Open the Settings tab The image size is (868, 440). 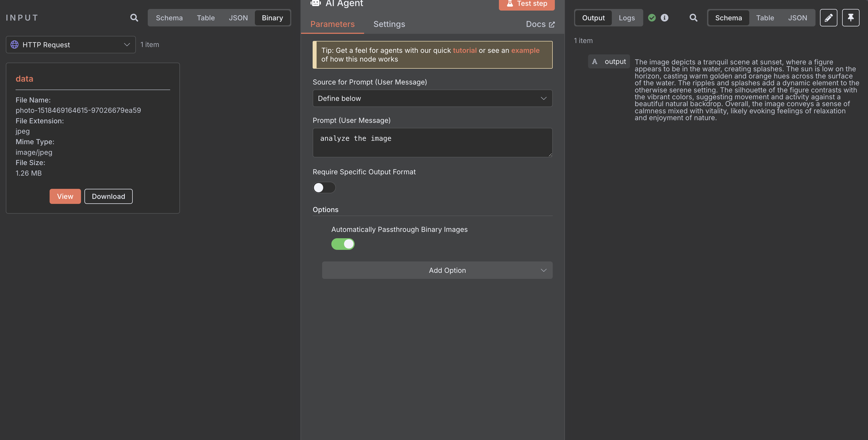(x=389, y=24)
